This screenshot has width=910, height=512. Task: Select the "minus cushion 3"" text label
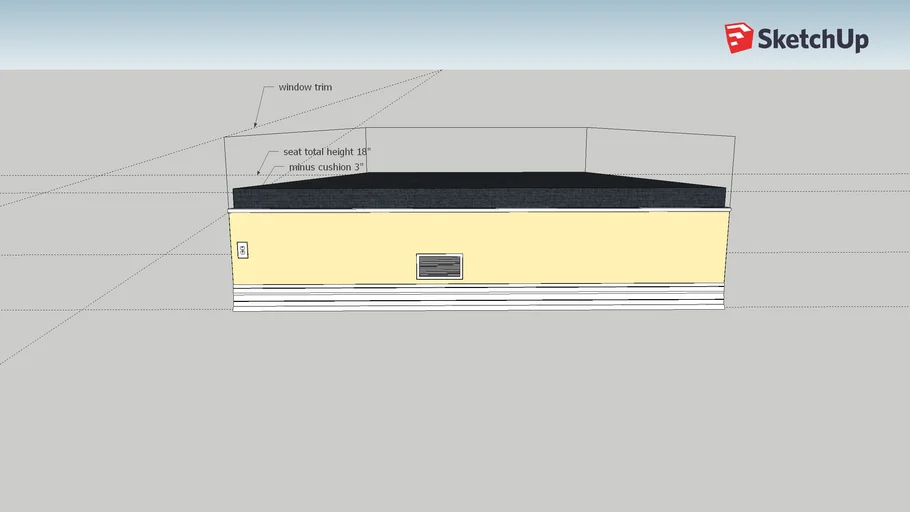326,167
